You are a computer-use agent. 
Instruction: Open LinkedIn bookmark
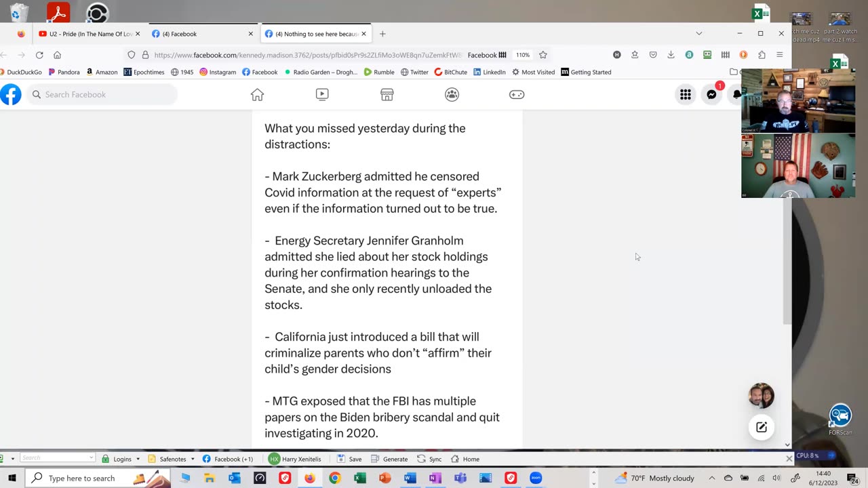click(490, 72)
